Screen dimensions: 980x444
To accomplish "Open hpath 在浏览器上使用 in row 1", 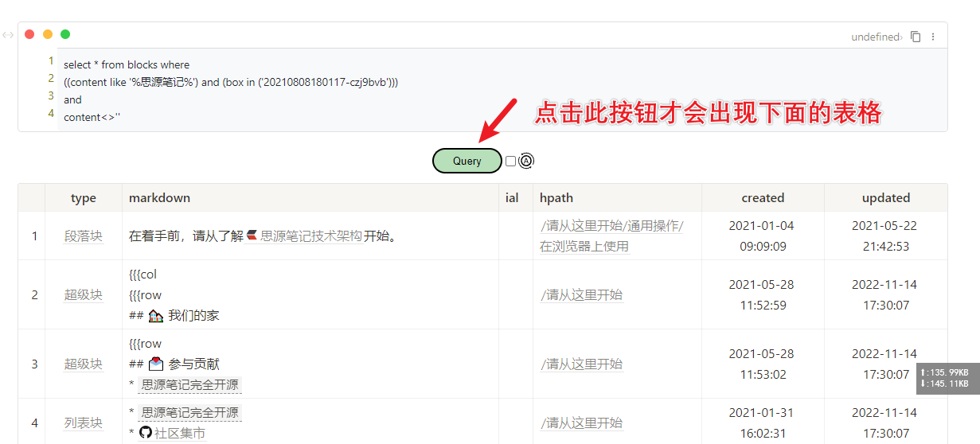I will tap(584, 247).
